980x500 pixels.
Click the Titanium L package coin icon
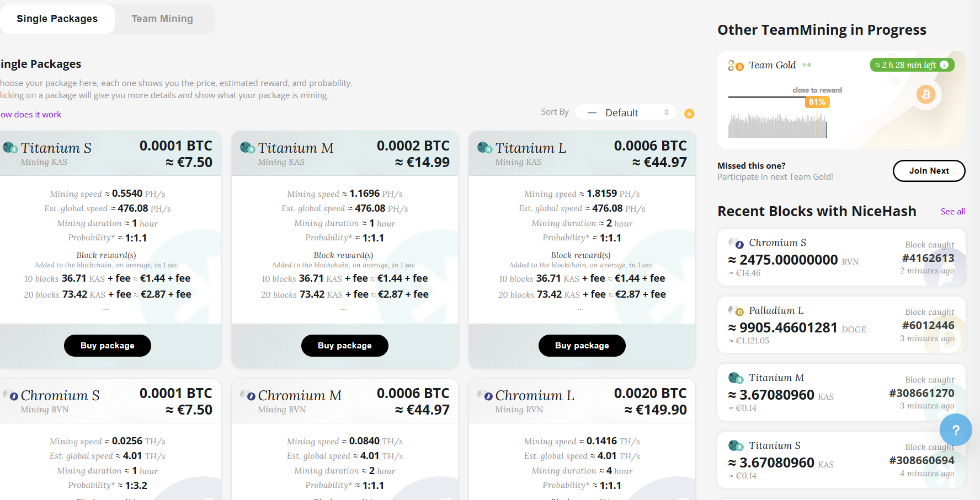coord(484,148)
